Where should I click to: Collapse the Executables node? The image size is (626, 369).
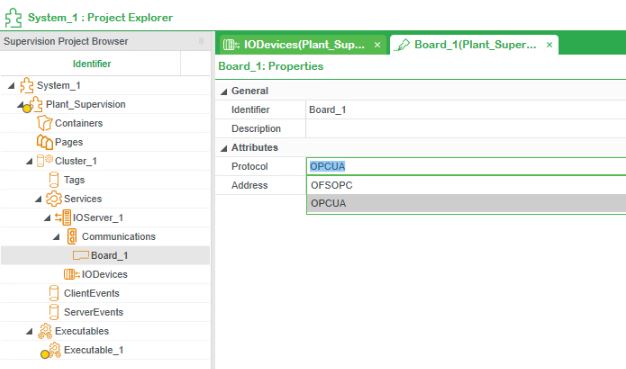tap(30, 331)
